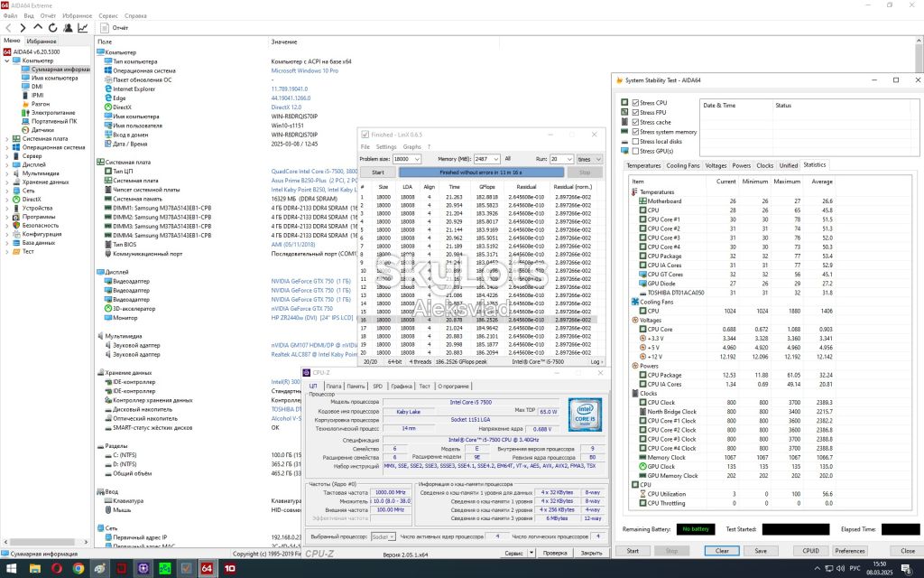Open the Вид menu
Screen dimensions: 924x578
[x=29, y=16]
